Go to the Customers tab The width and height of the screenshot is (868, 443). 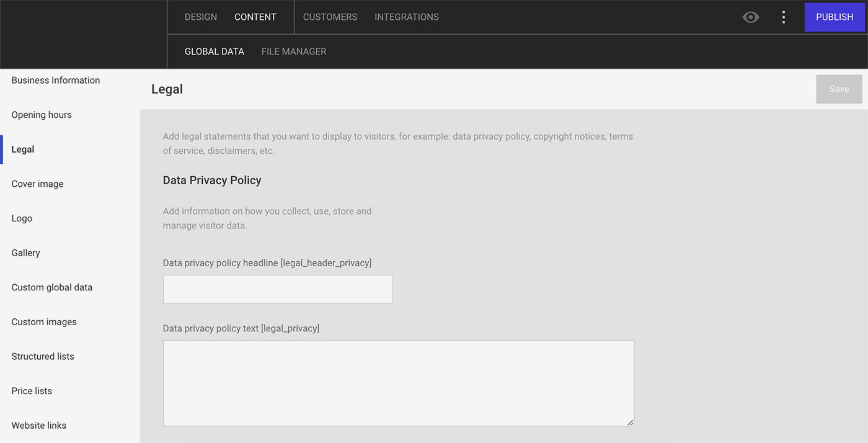(x=330, y=17)
